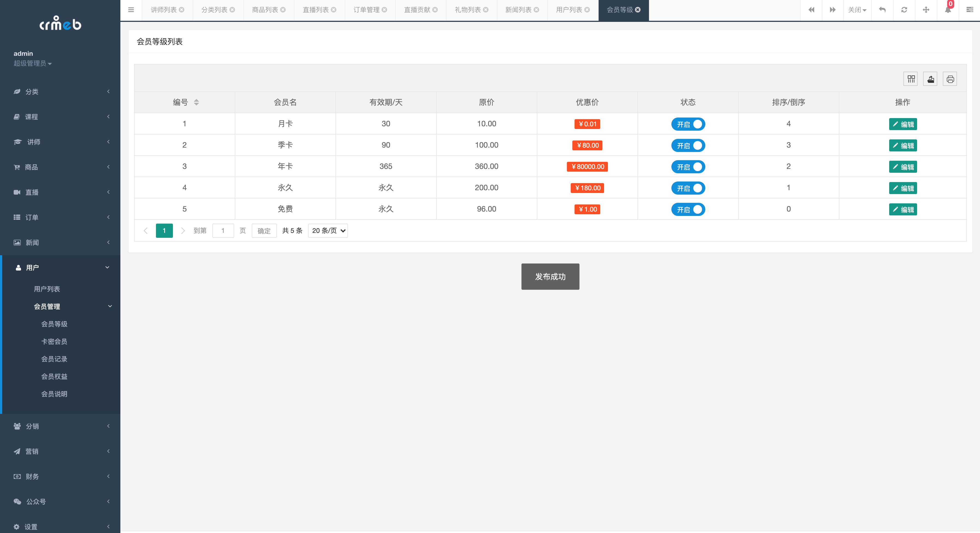This screenshot has height=533, width=980.
Task: Toggle the 月卡 status switch off
Action: coord(688,124)
